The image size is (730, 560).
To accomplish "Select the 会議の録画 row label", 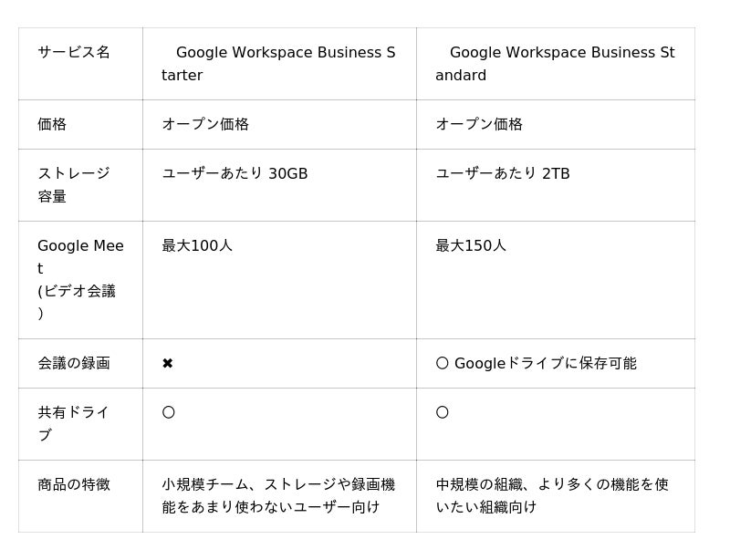I will click(x=74, y=363).
